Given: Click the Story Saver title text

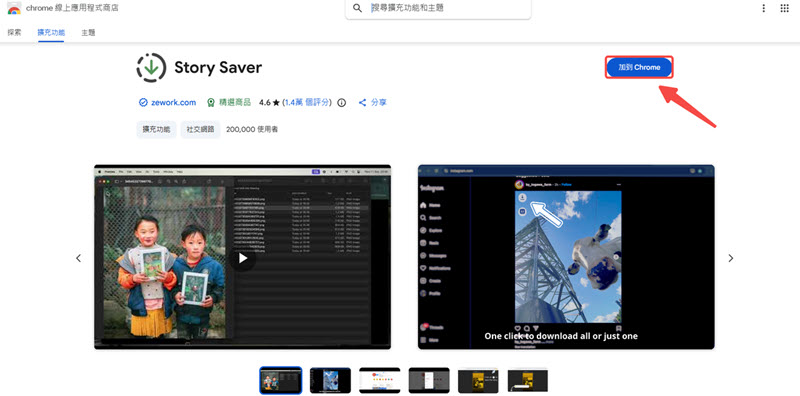Looking at the screenshot, I should 218,67.
